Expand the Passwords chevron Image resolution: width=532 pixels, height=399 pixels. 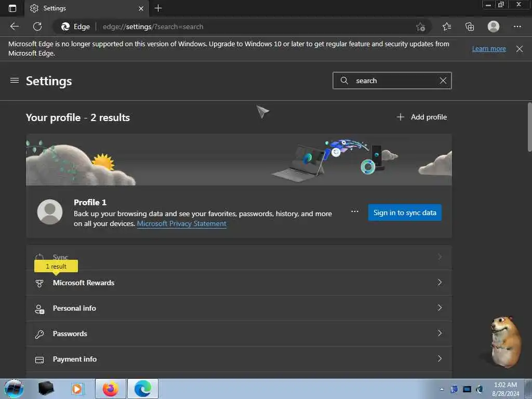(440, 333)
